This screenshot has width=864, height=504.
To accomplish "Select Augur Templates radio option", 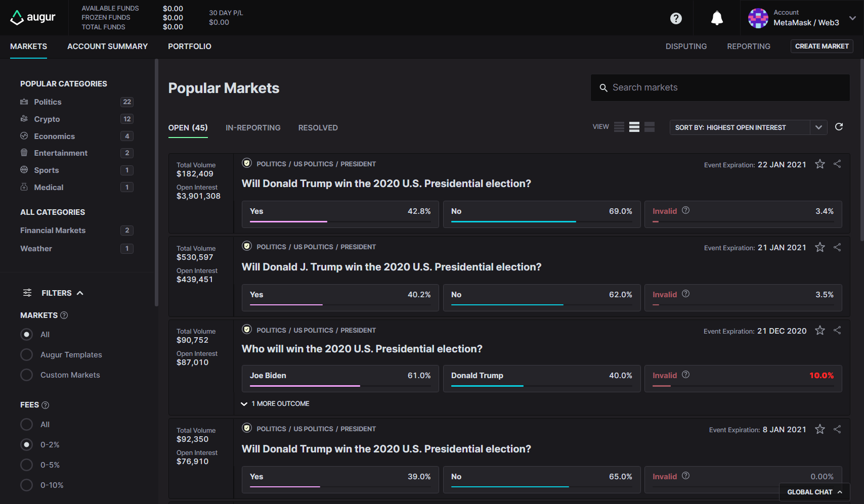I will point(27,355).
